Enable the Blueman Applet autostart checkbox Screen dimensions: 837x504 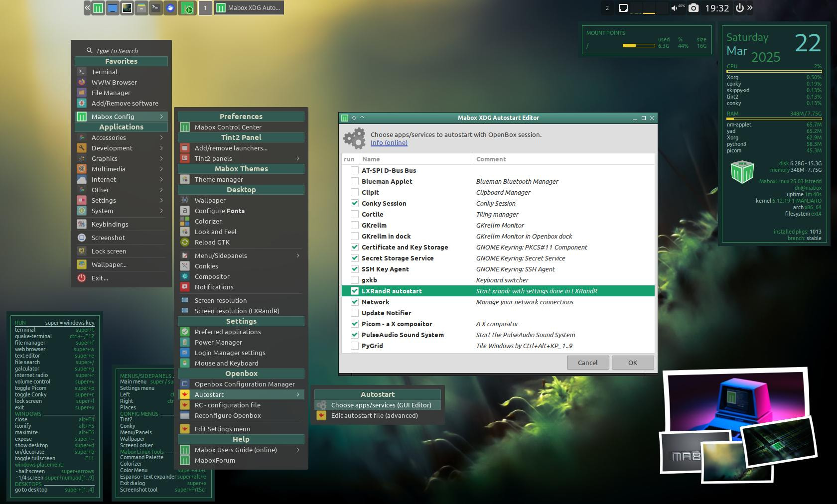click(354, 181)
